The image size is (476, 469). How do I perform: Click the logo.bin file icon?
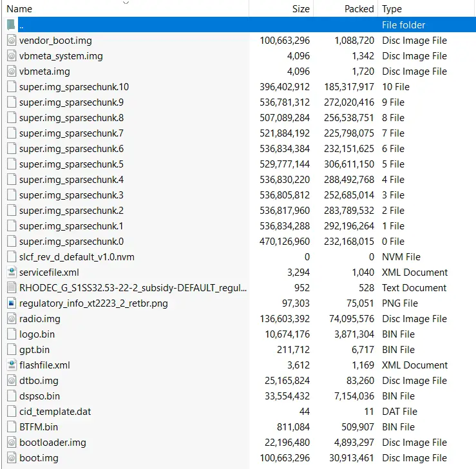coord(12,334)
